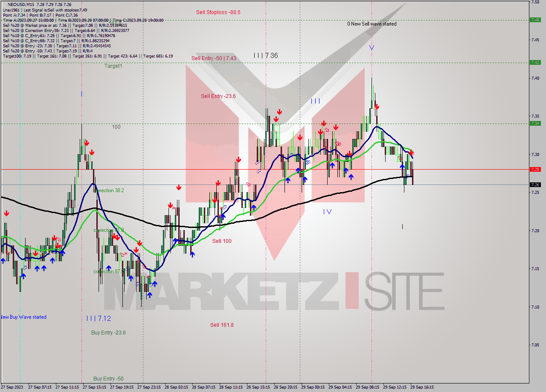
Task: Click the '28 Sep 15:15' time label
Action: click(x=258, y=387)
